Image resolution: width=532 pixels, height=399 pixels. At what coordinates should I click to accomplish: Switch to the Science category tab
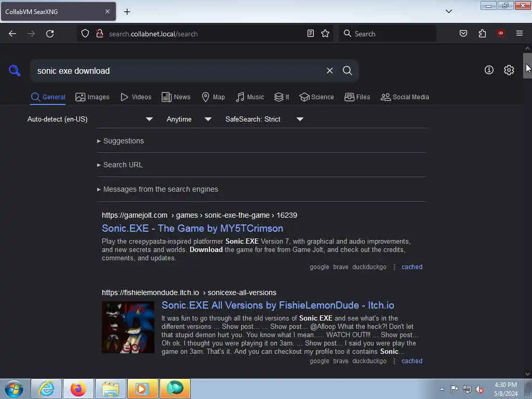316,97
